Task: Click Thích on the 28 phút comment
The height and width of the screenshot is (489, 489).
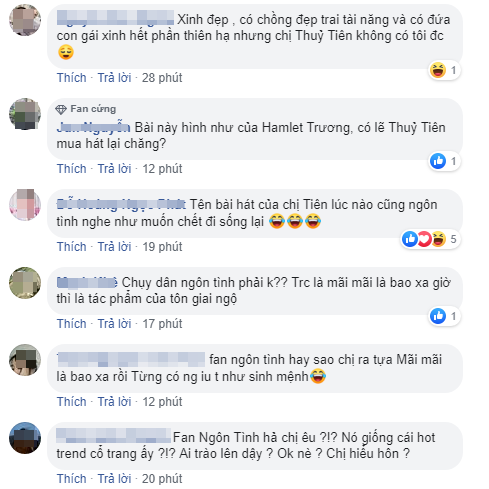Action: click(x=71, y=78)
